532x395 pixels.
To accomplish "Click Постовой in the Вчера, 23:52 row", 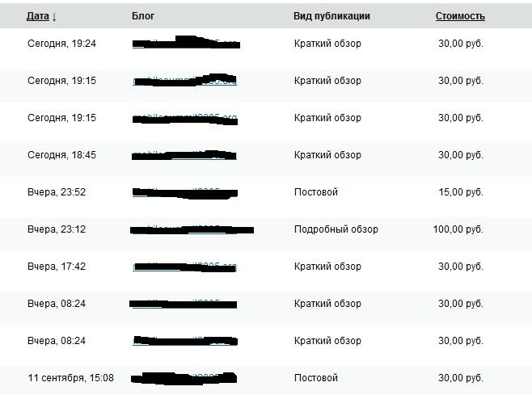I will [315, 192].
